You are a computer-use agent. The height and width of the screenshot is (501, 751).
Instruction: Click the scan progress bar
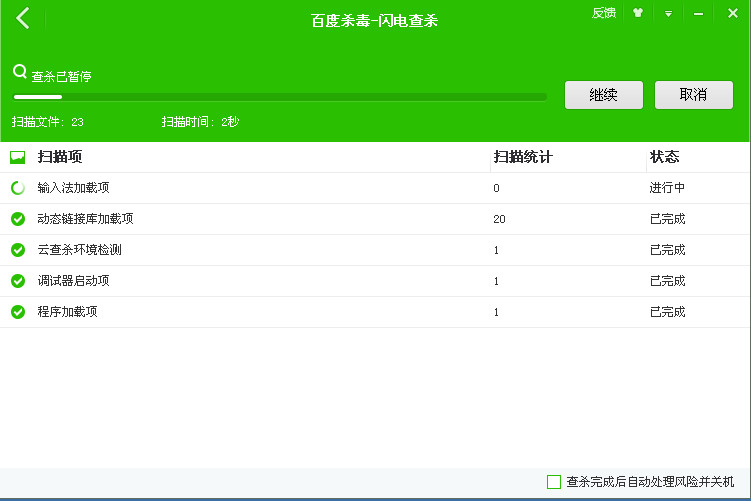tap(280, 97)
